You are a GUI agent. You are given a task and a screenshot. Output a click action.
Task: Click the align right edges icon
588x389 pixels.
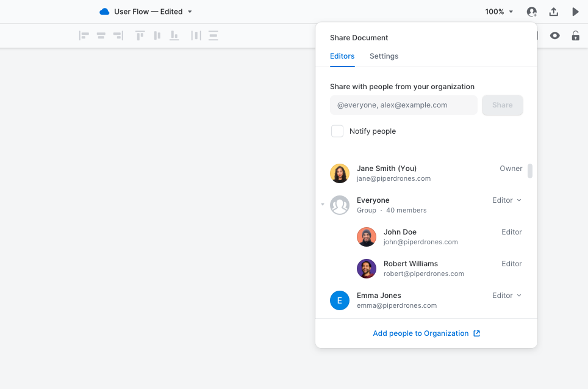pyautogui.click(x=118, y=36)
